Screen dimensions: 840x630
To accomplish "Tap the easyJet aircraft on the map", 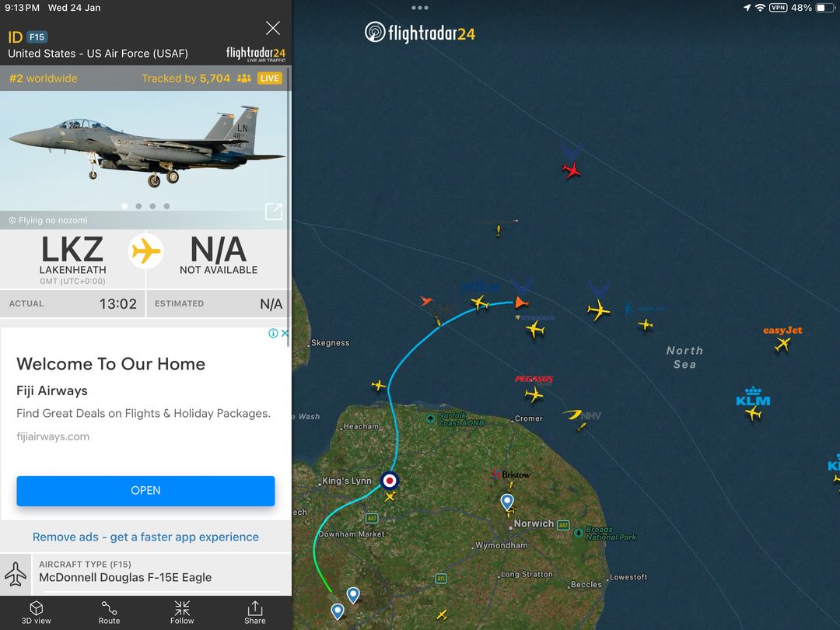I will click(782, 344).
